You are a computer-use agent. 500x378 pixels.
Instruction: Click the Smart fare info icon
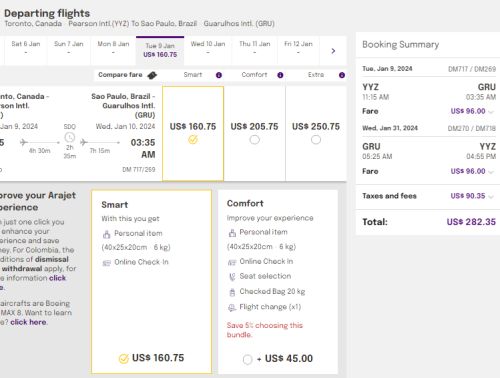point(219,75)
